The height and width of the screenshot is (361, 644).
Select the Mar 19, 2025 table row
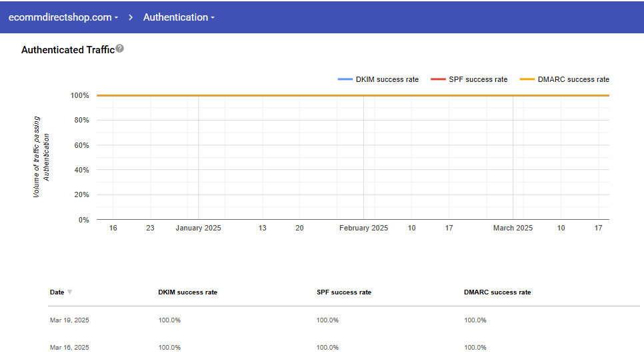point(69,320)
